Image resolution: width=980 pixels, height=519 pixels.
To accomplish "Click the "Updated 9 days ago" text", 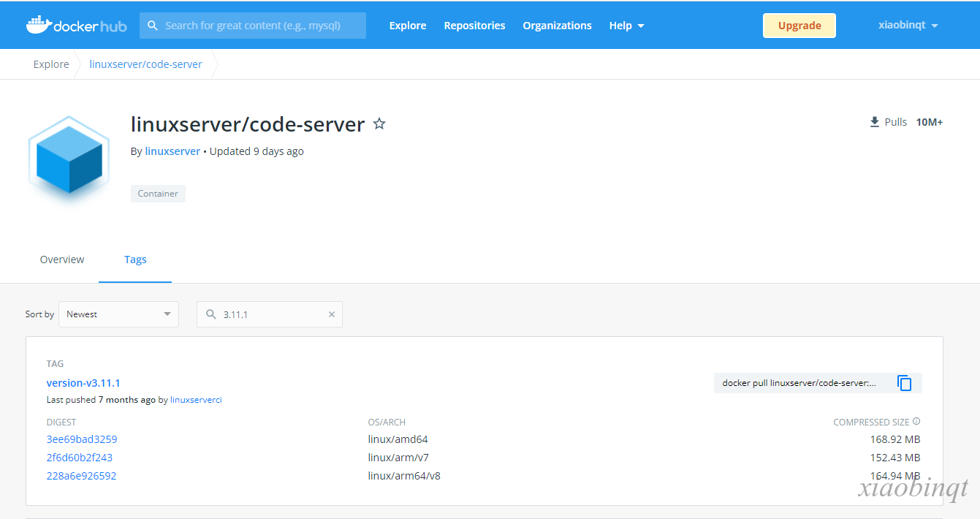I will (257, 151).
